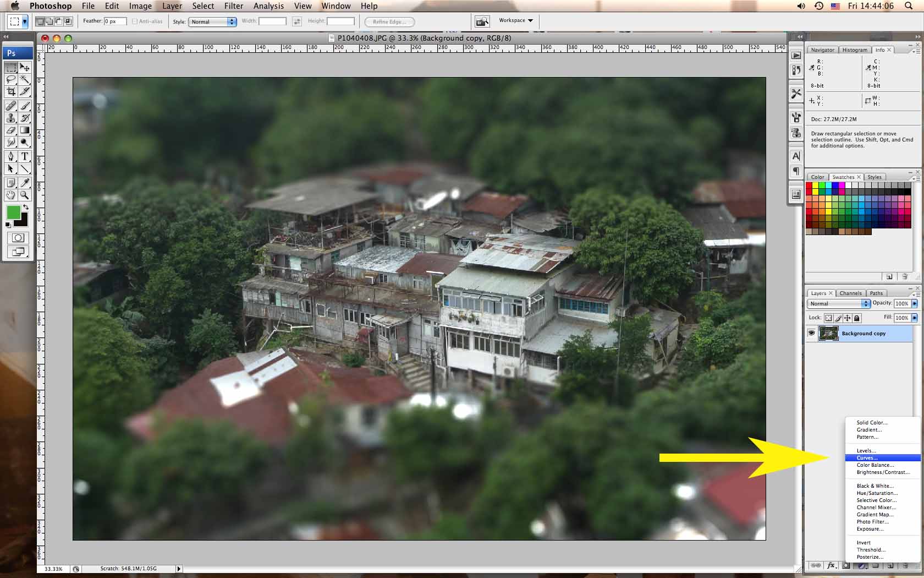Image resolution: width=924 pixels, height=578 pixels.
Task: Select the Type tool
Action: pos(25,156)
